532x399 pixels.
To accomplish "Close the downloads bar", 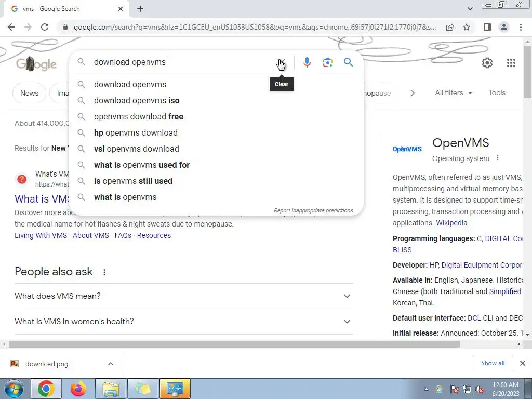I will pos(523,363).
